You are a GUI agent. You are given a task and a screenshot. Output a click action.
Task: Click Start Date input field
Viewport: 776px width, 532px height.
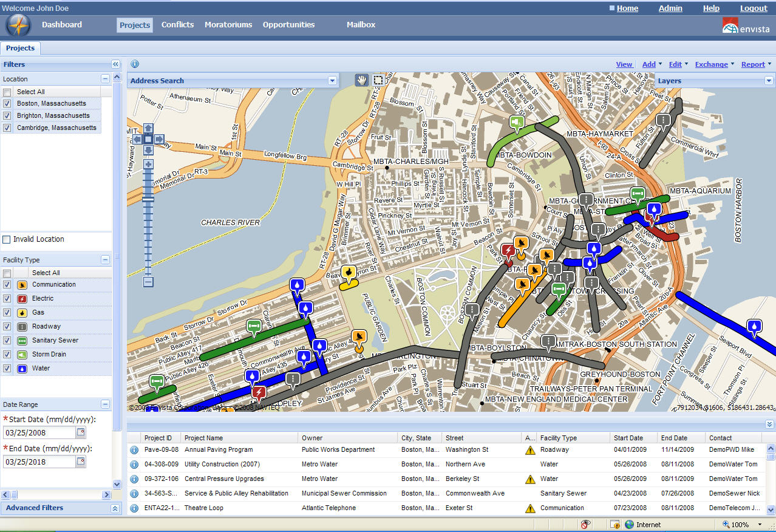coord(39,432)
